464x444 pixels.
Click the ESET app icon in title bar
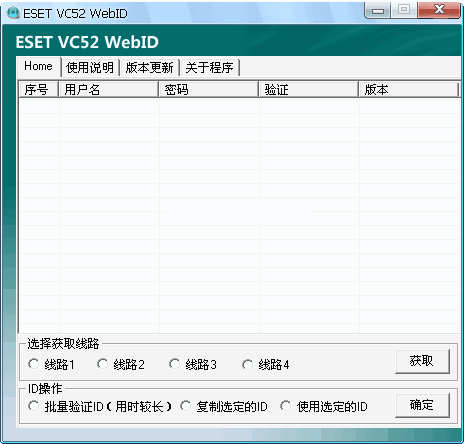[13, 13]
